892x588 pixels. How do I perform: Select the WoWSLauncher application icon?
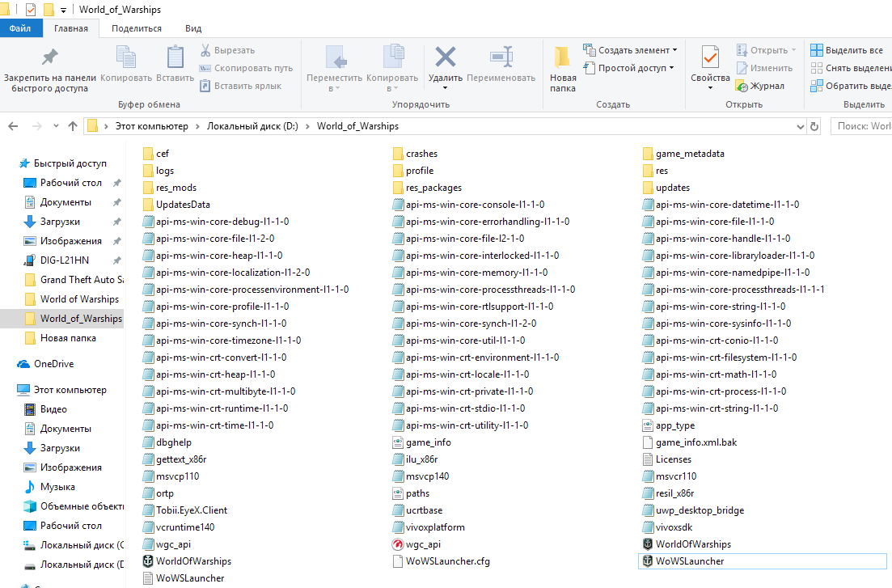(648, 561)
